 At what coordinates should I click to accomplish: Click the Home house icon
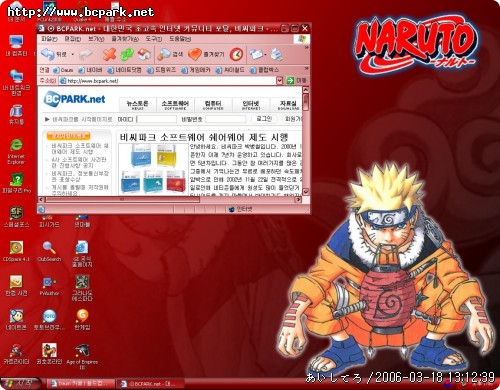[144, 54]
